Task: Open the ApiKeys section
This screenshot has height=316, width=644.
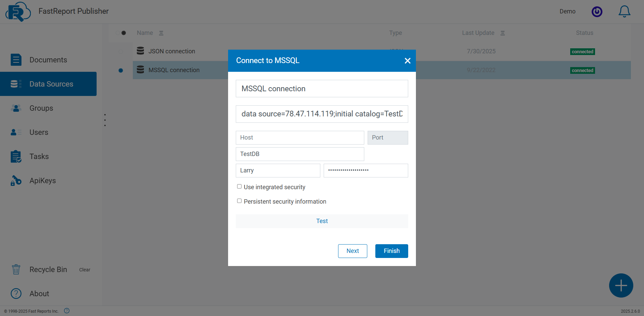Action: (x=48, y=180)
